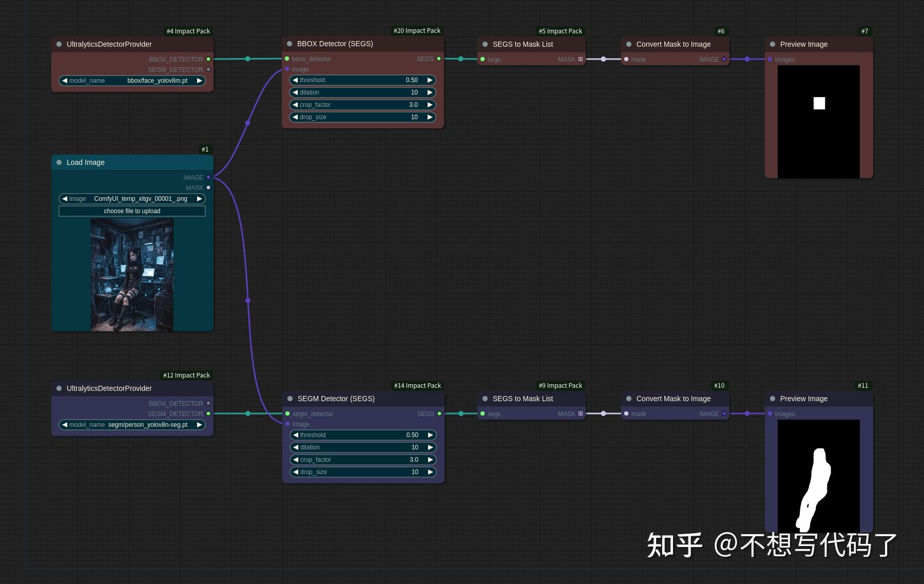
Task: Click the IMAGE output dot on Load Image
Action: click(208, 177)
